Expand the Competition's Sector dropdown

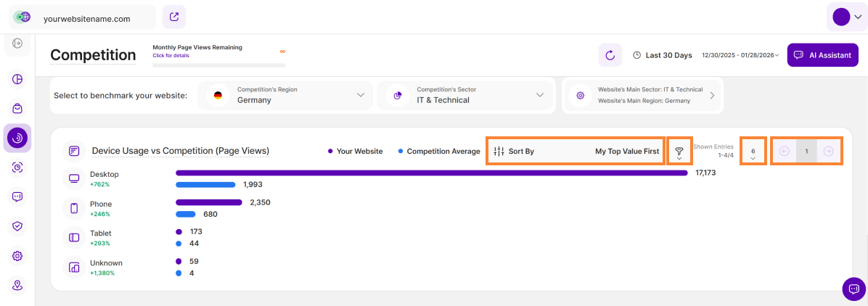pos(464,96)
